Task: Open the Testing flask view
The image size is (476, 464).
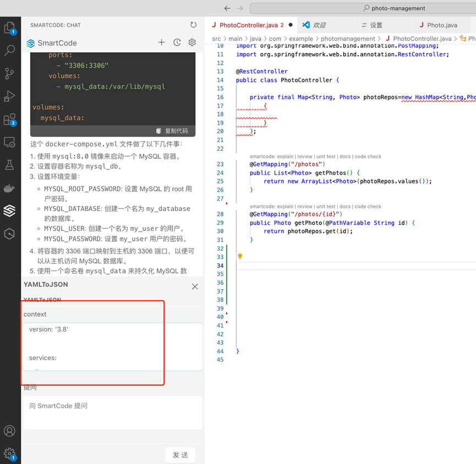Action: pos(9,165)
